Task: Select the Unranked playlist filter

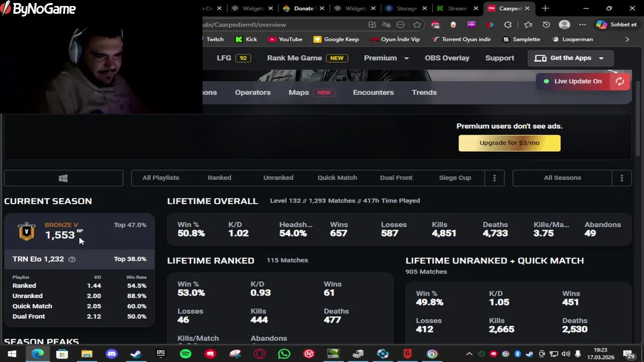Action: (x=278, y=178)
